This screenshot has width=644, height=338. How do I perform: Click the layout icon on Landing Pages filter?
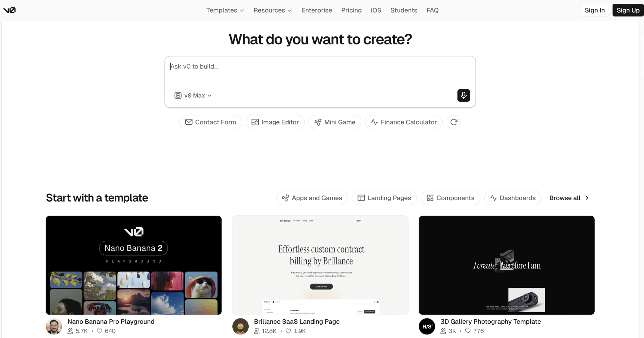tap(361, 198)
